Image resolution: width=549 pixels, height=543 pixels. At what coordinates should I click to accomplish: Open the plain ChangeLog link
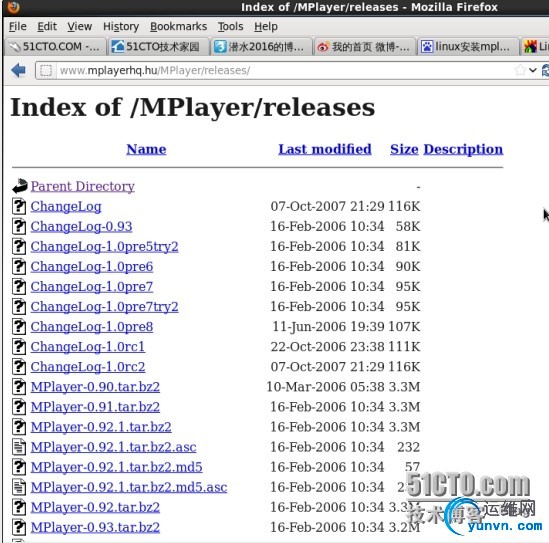[66, 207]
